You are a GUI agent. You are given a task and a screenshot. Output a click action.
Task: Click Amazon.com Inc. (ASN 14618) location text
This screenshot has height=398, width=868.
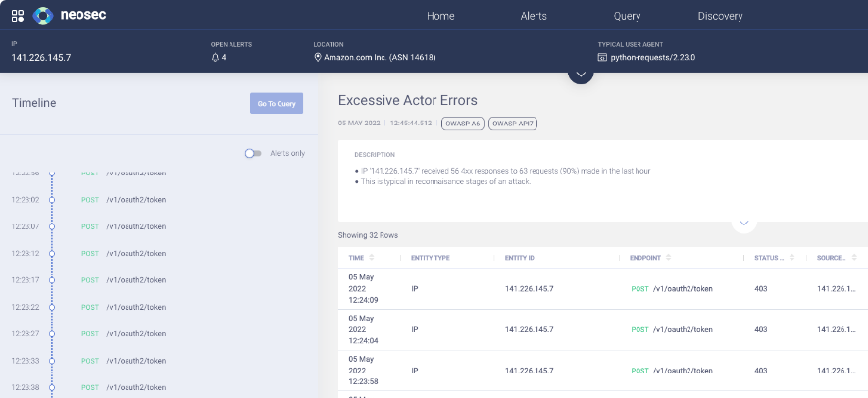tap(380, 57)
